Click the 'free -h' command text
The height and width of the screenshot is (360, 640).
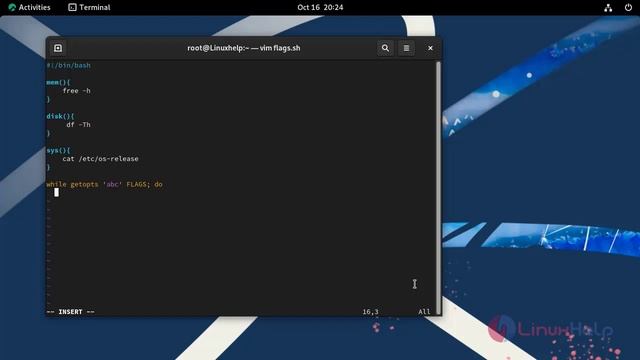coord(76,91)
